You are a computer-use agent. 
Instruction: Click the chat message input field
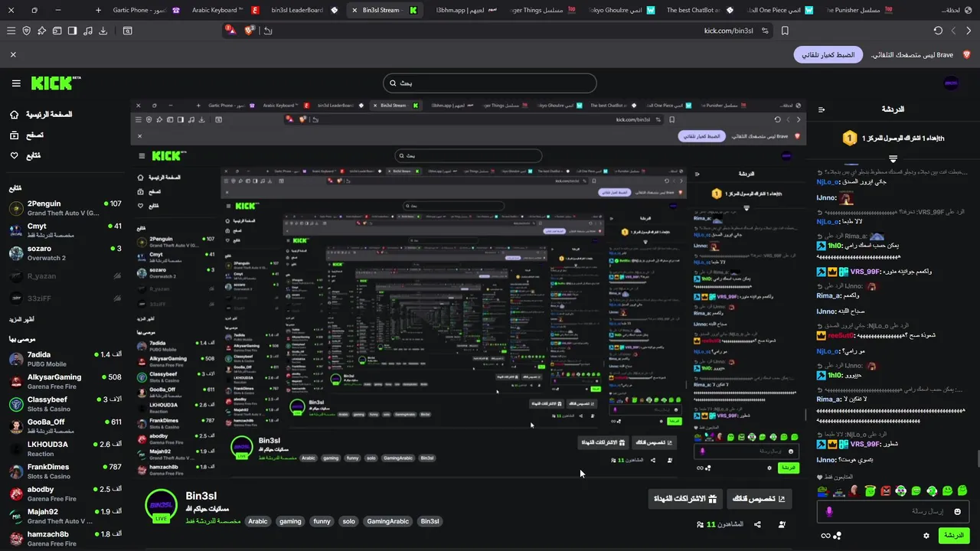coord(893,511)
